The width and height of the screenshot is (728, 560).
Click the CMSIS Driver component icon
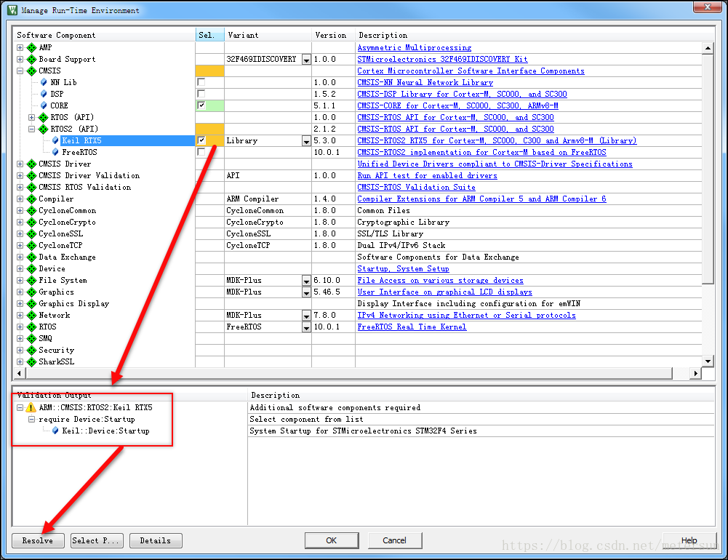[x=31, y=164]
